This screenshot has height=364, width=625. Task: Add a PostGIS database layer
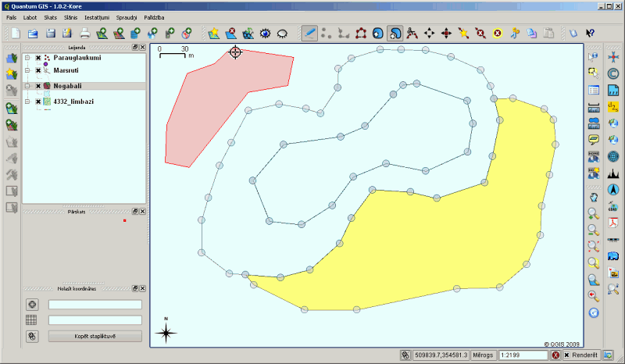135,34
